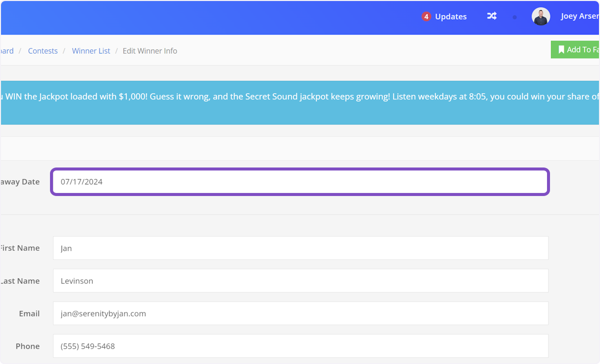Select the Phone field showing (555) 549-5468
This screenshot has width=600, height=364.
tap(300, 345)
